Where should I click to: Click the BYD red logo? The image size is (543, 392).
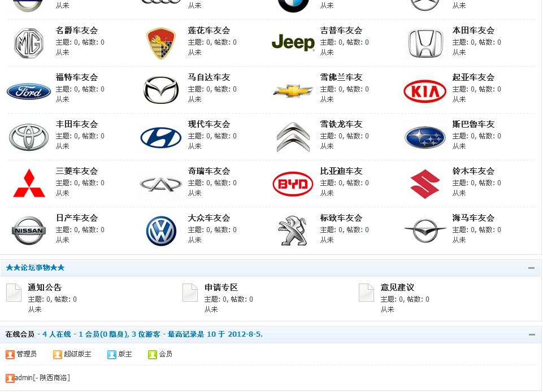coord(293,184)
